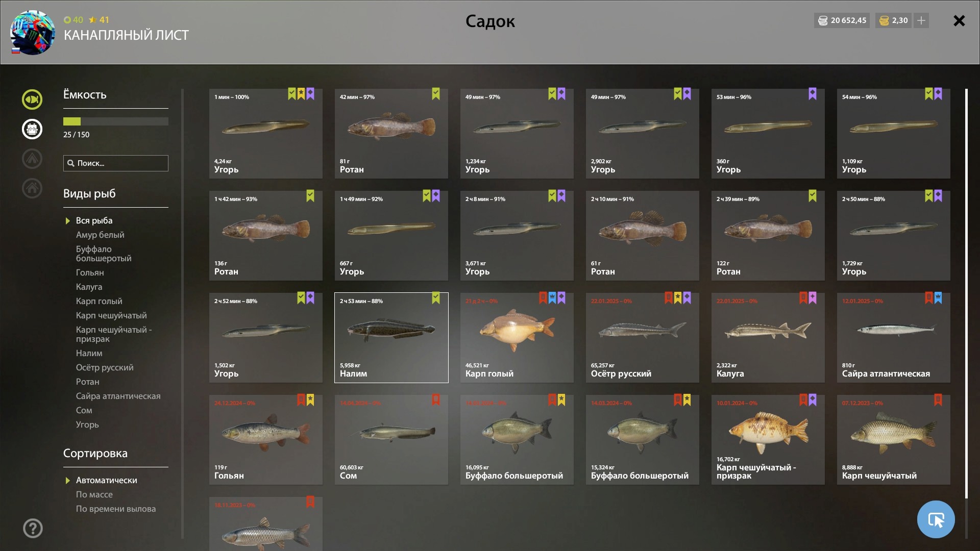Viewport: 980px width, 551px height.
Task: Click the blue cursor-select round button
Action: coord(936,519)
